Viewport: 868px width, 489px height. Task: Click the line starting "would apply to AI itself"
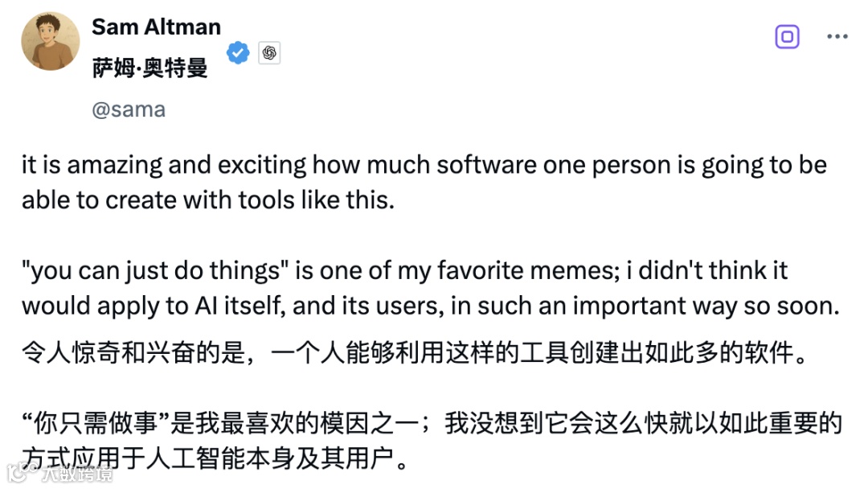coord(429,306)
